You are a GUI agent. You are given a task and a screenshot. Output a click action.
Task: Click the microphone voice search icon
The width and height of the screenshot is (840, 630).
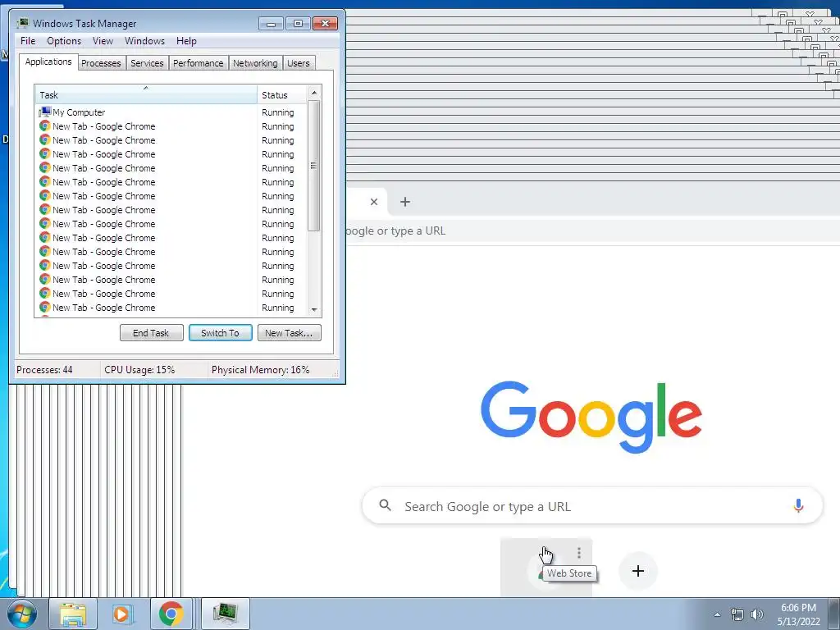coord(798,505)
